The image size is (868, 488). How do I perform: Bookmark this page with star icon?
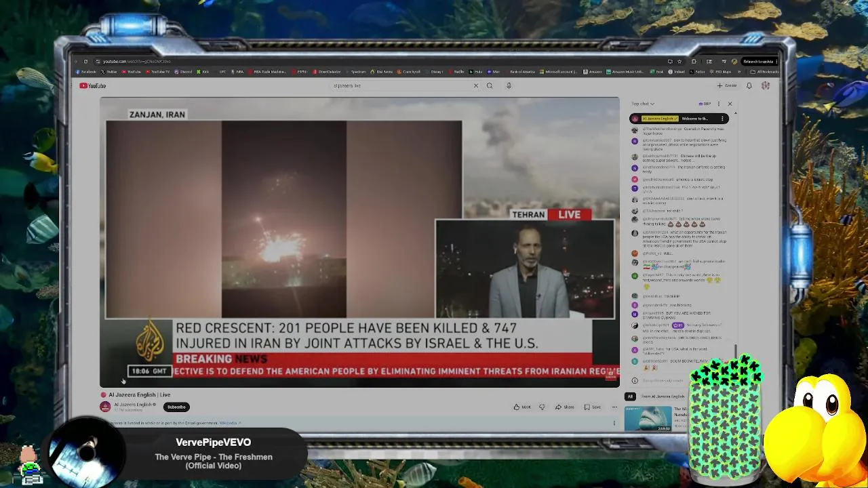point(679,62)
